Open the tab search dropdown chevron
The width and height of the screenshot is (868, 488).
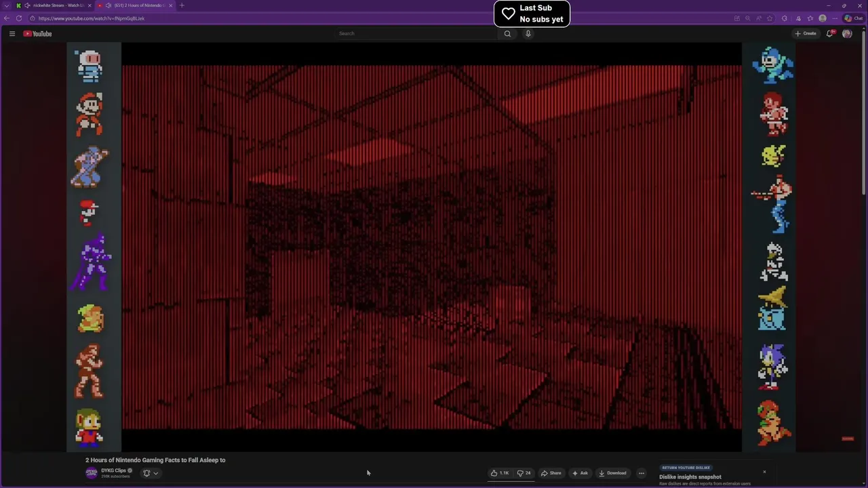tap(7, 5)
